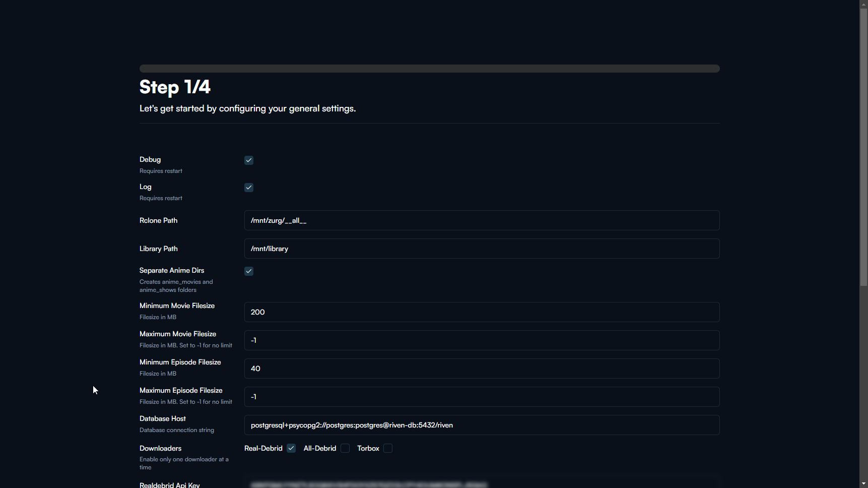
Task: Click the step progress bar
Action: [429, 69]
